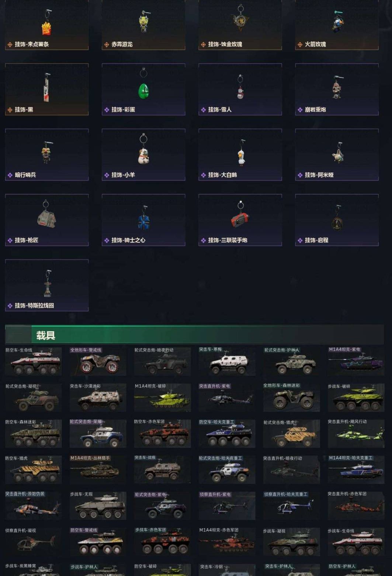Select the 全地形车-警戒线 ATV skin
The height and width of the screenshot is (576, 392).
pyautogui.click(x=98, y=361)
